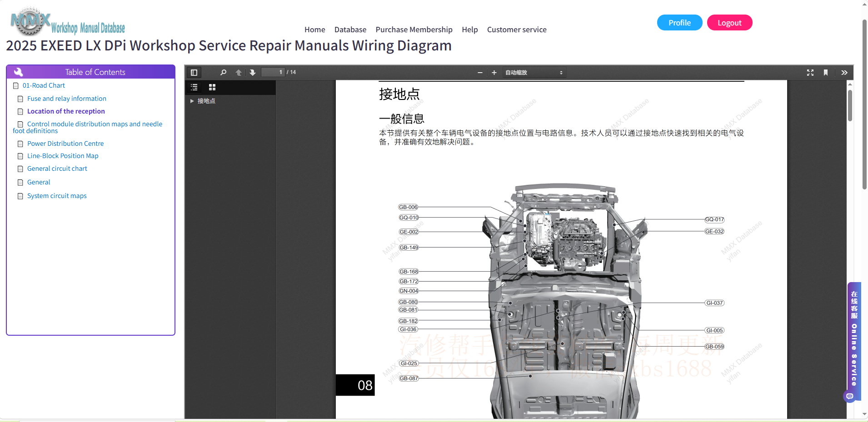Open Fuse and relay information
Screen dimensions: 868x422
[67, 99]
